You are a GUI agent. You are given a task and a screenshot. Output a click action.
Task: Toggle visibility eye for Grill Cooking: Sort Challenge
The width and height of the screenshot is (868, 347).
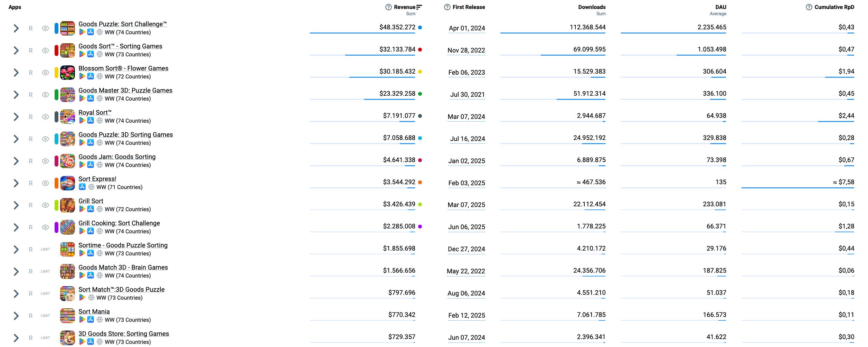pos(45,227)
